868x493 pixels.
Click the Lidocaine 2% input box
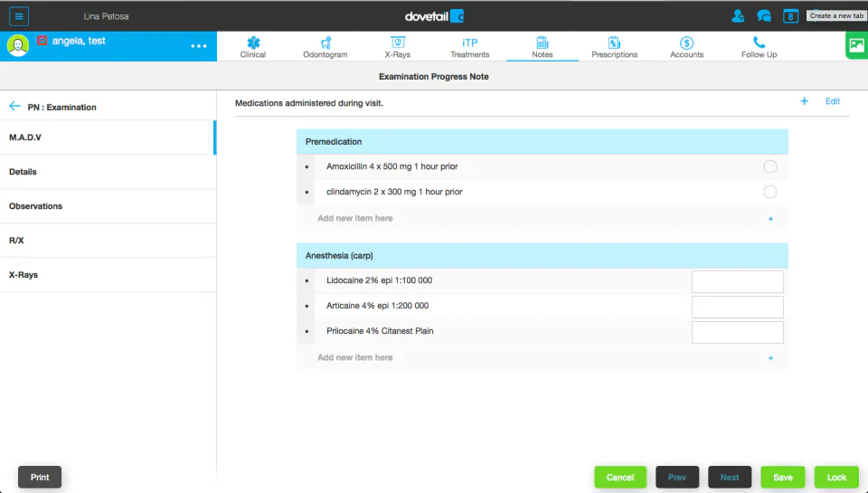click(738, 281)
